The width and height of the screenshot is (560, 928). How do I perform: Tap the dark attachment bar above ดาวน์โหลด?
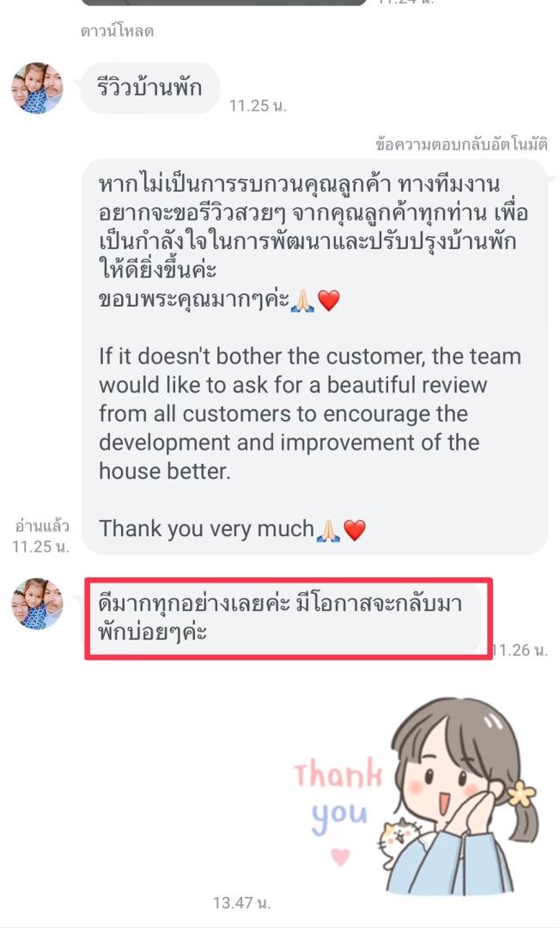click(223, 3)
